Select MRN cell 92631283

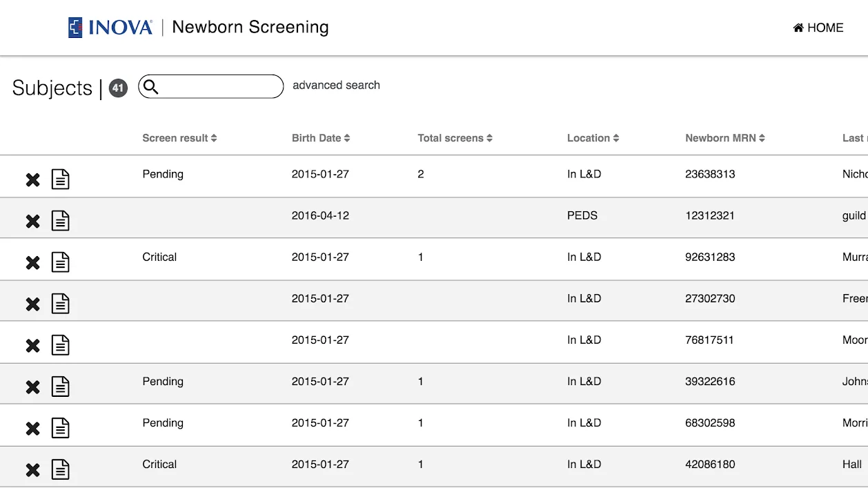[710, 257]
